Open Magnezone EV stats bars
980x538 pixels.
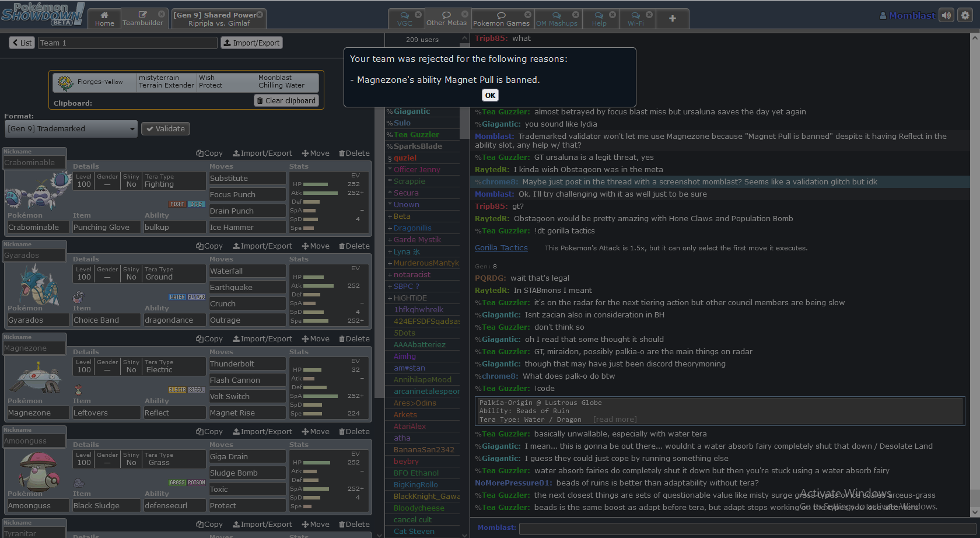328,387
